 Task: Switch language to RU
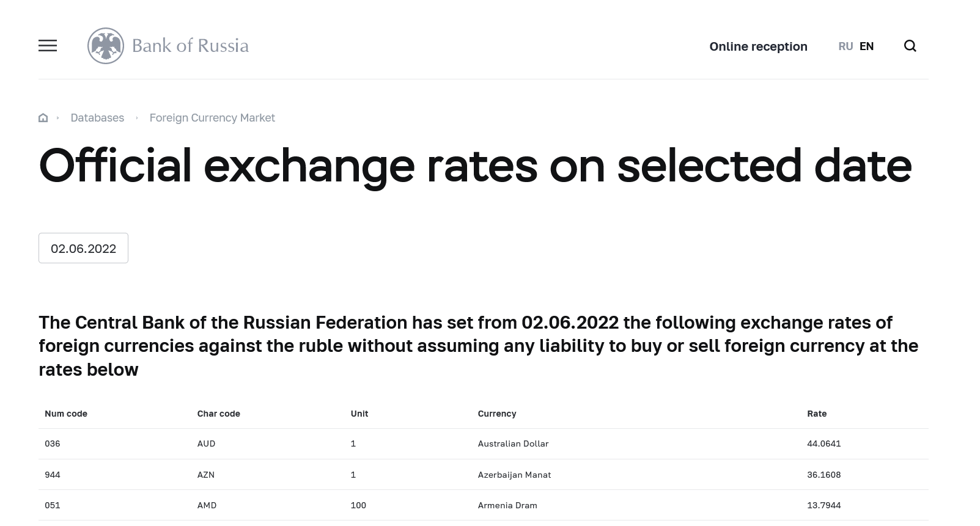tap(846, 46)
